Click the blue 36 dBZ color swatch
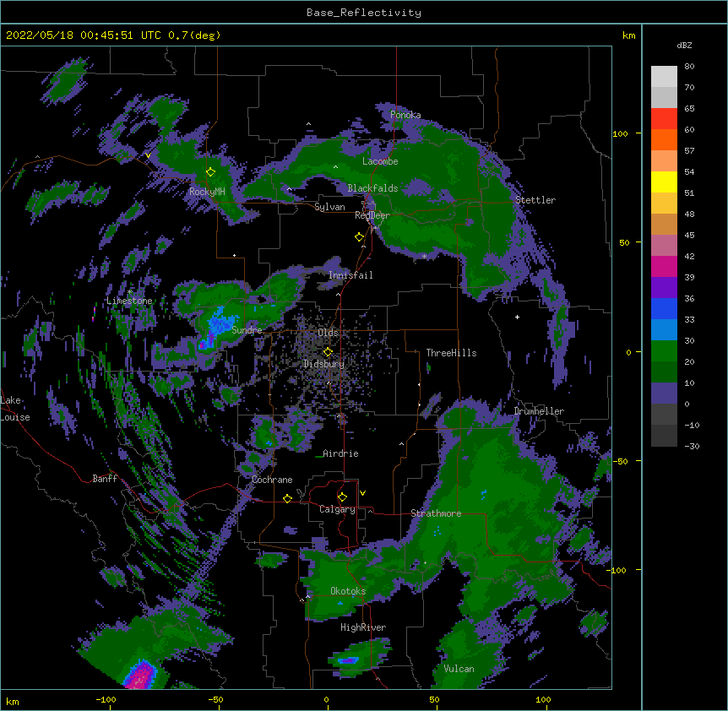This screenshot has height=711, width=728. [x=664, y=308]
